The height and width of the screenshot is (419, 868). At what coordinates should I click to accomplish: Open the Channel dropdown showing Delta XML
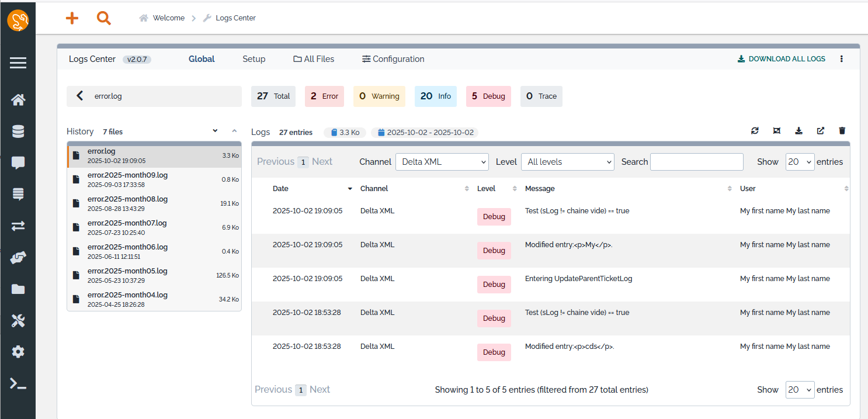coord(442,162)
